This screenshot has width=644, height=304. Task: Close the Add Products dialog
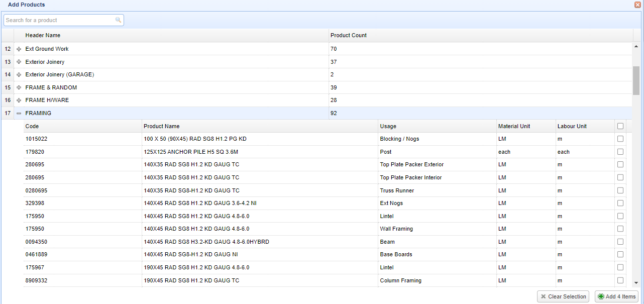(x=637, y=5)
